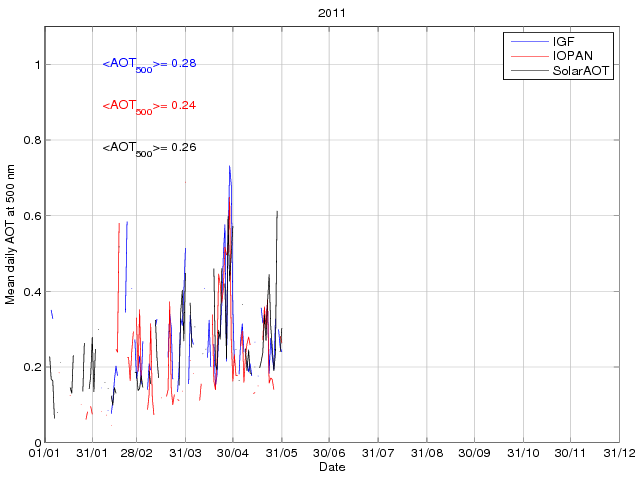Click the 30/06 date tick label

[x=330, y=453]
